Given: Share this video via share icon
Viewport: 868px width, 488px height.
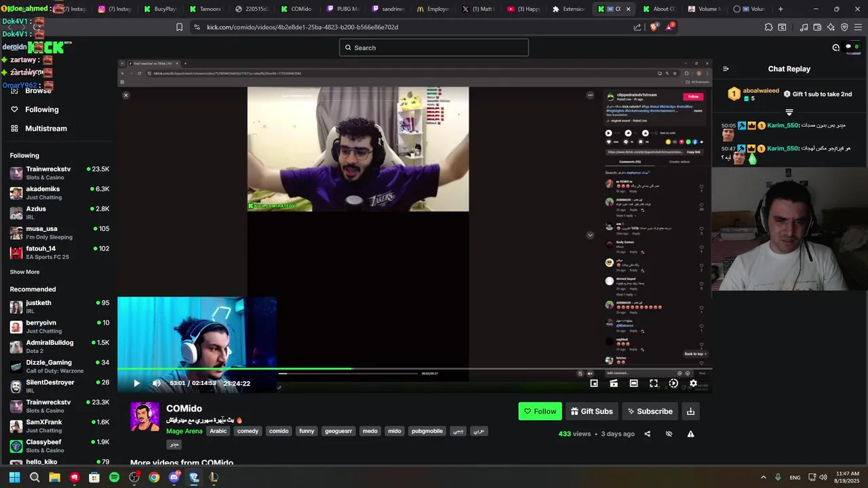Looking at the screenshot, I should pyautogui.click(x=647, y=434).
